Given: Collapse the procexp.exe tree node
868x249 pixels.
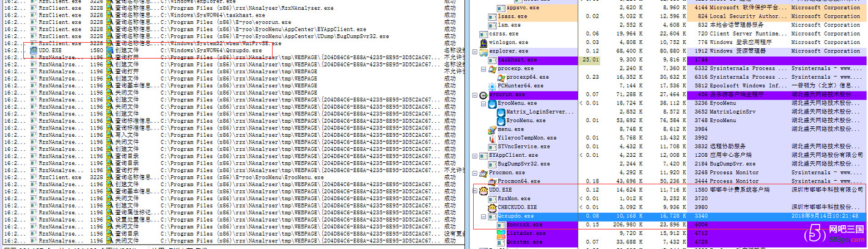Looking at the screenshot, I should coord(484,69).
